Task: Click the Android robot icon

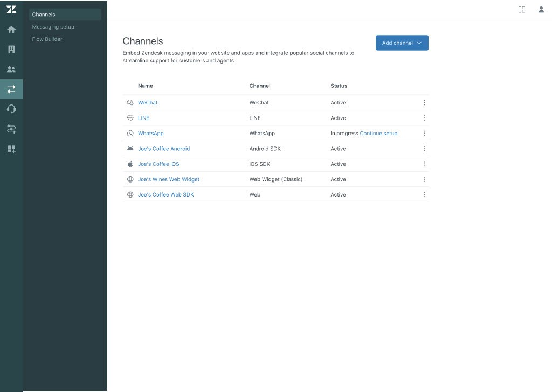Action: click(130, 149)
